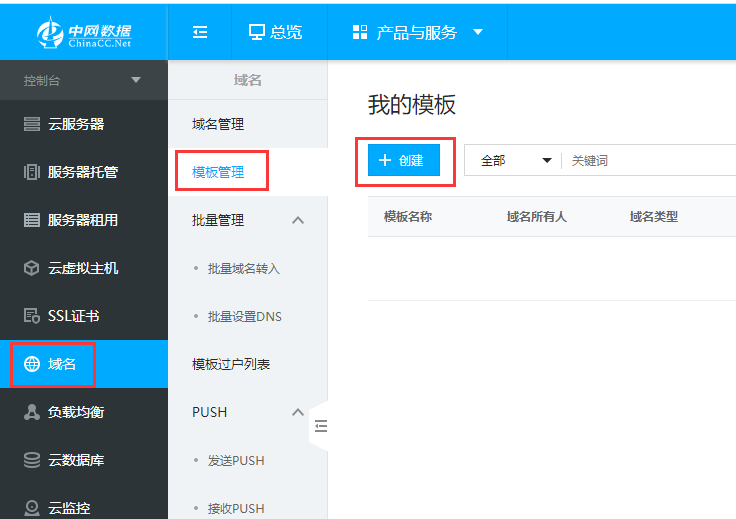Click the ChinaCC.Net logo
Viewport: 736px width, 519px height.
[84, 31]
